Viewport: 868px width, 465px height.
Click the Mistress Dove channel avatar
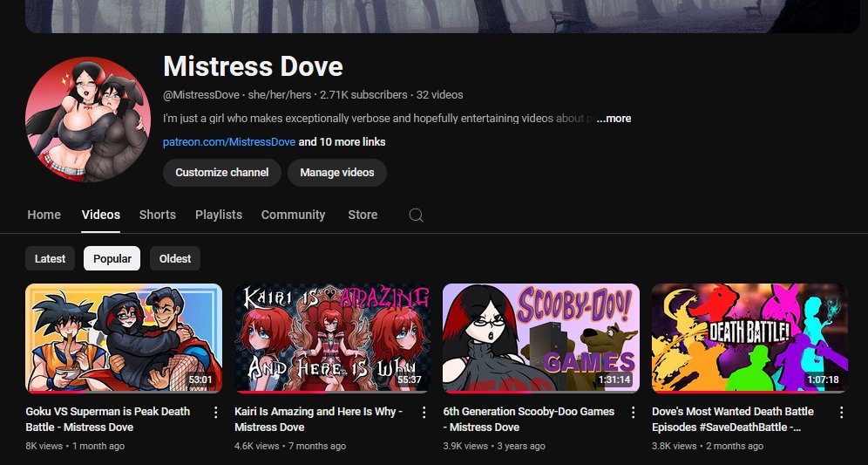[87, 120]
